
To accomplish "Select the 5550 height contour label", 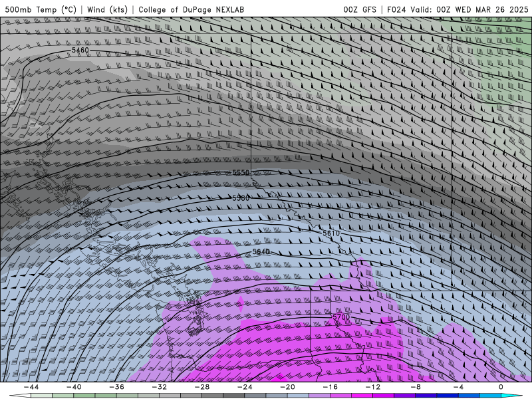I will [241, 173].
